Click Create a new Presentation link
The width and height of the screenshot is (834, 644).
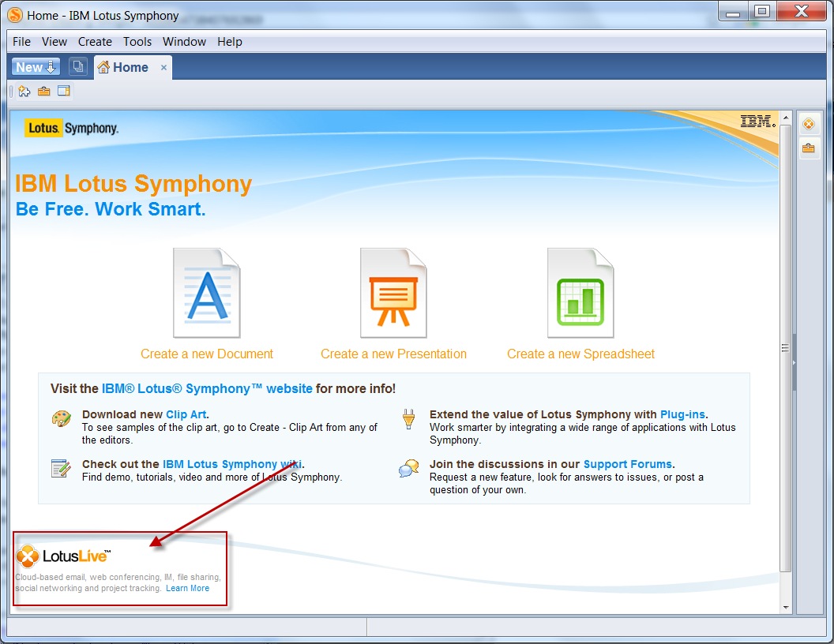(x=393, y=354)
